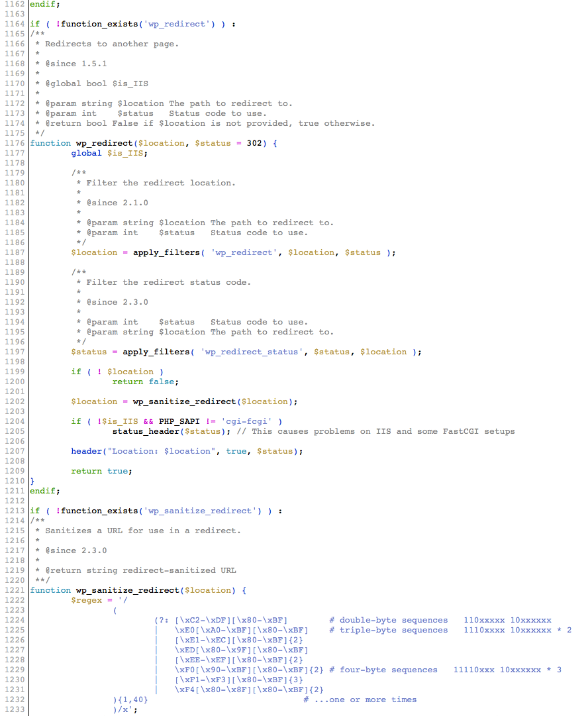Screen dimensions: 588x716
Task: Click '@since 2.3.0' in status filter comment
Action: pyautogui.click(x=117, y=302)
